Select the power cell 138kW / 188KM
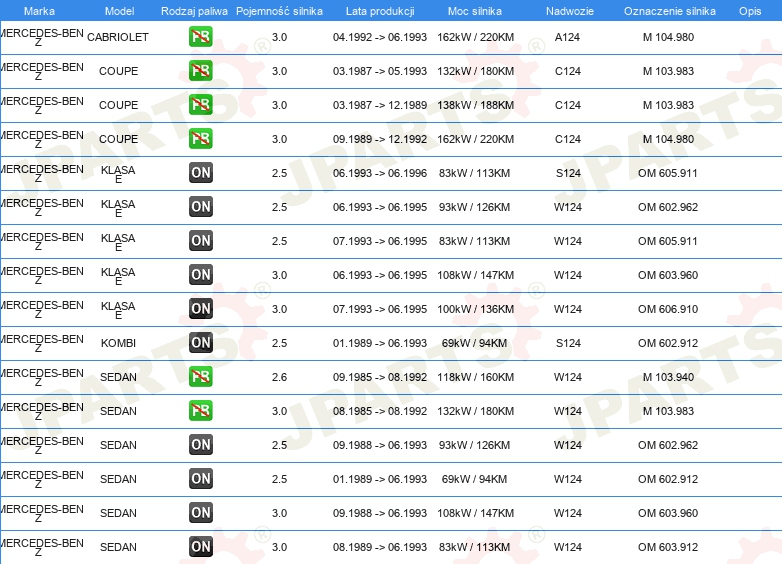This screenshot has width=782, height=564. [475, 105]
